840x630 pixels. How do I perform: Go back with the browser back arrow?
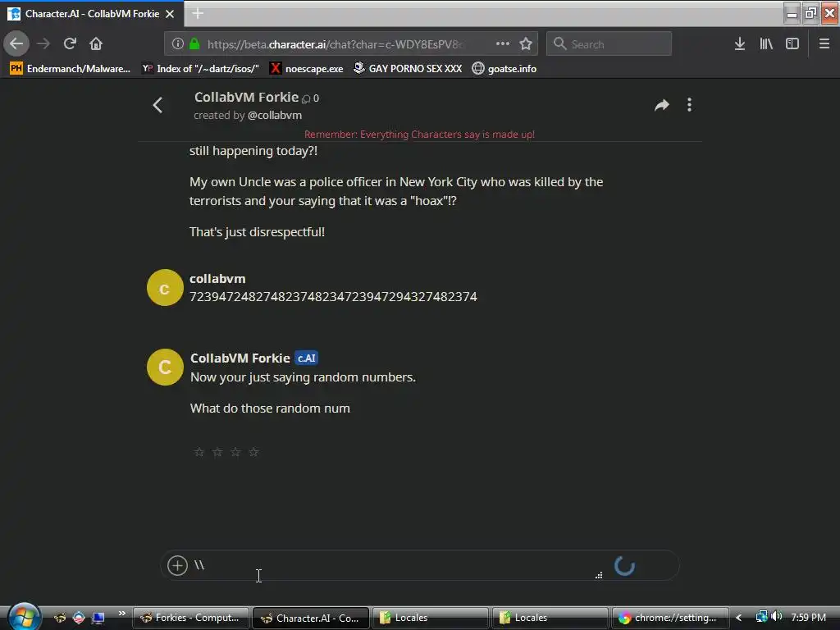(x=16, y=43)
